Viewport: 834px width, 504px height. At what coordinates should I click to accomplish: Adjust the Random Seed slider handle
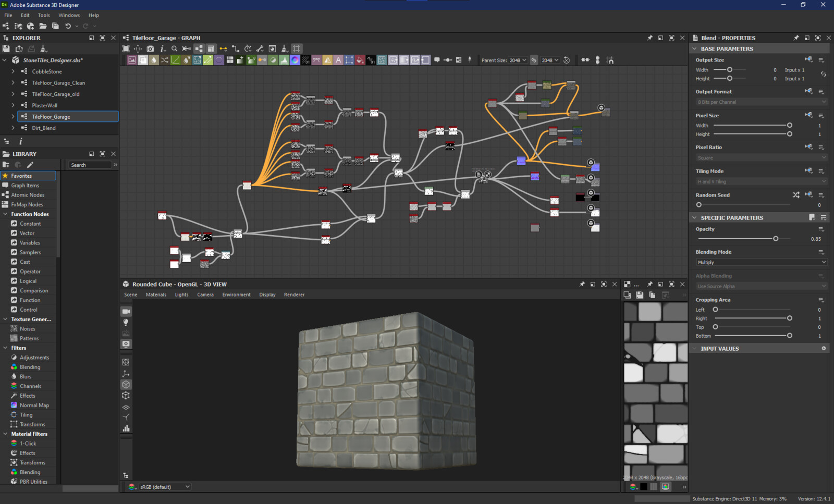pos(699,205)
